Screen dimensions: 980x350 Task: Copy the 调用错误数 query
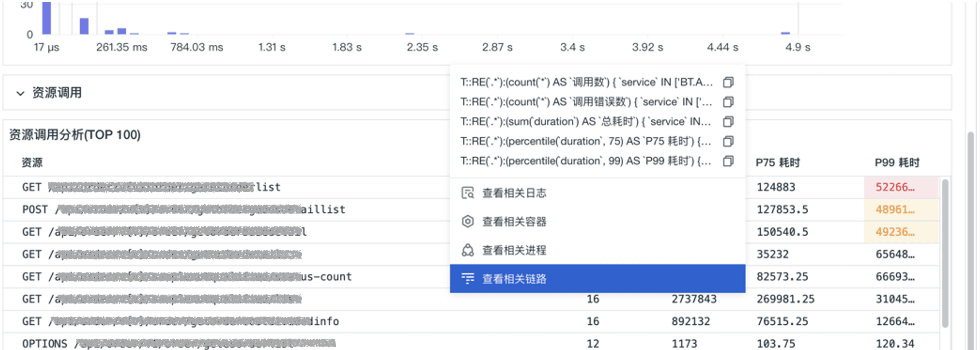[728, 102]
